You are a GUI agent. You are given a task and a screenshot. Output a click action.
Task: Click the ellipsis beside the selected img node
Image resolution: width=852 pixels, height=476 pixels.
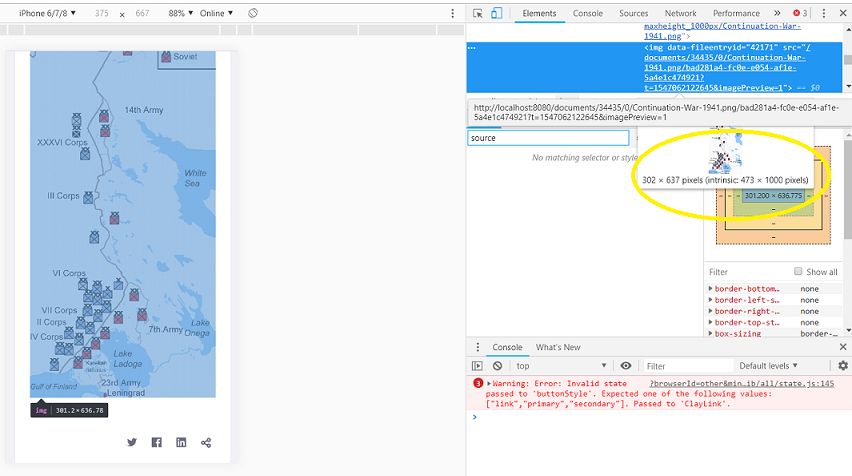tap(472, 48)
